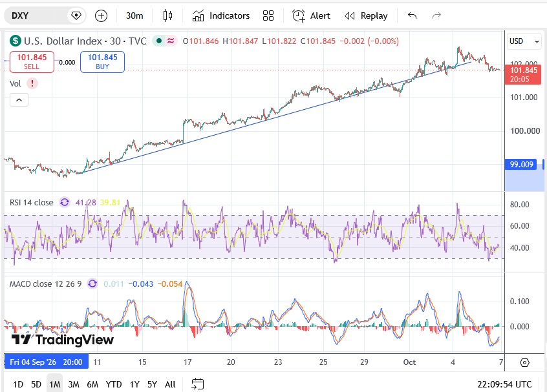Click the Oct date on the time axis
Viewport: 547px width, 392px height.
(x=409, y=362)
